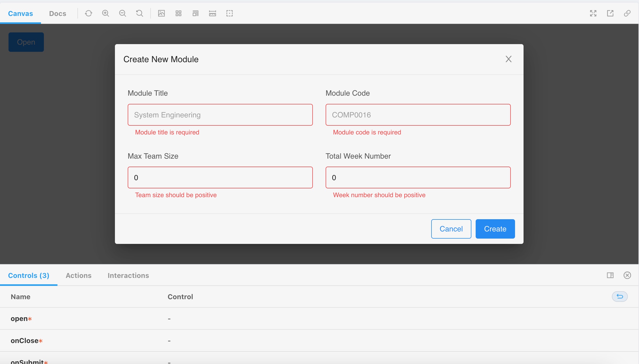639x364 pixels.
Task: Reset the canvas zoom
Action: tap(140, 13)
